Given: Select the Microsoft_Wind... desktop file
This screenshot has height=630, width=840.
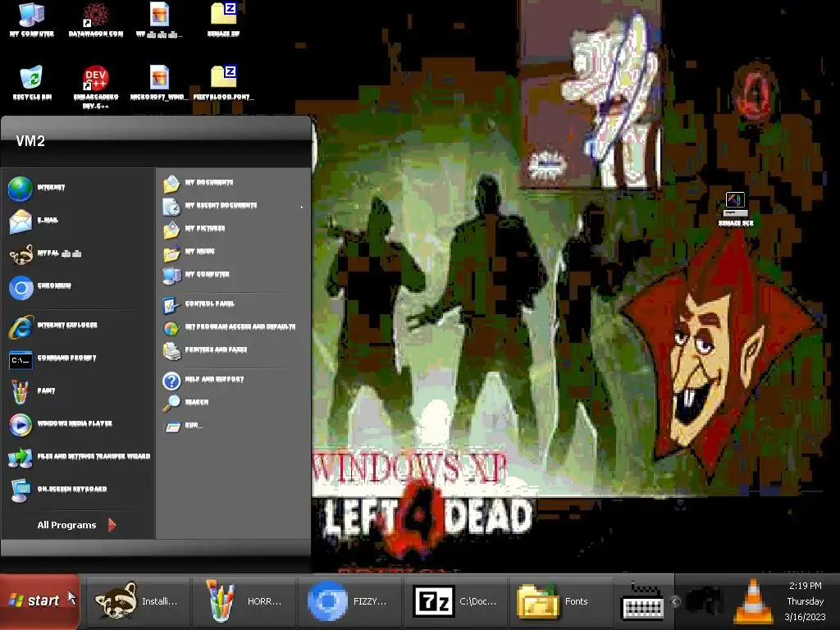Looking at the screenshot, I should [159, 83].
